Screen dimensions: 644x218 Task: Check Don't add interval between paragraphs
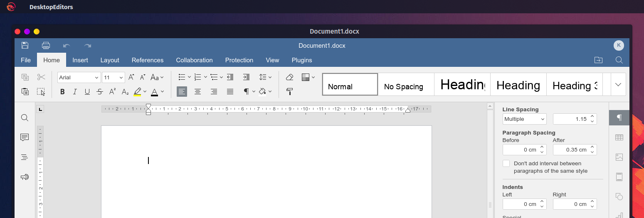coord(506,164)
